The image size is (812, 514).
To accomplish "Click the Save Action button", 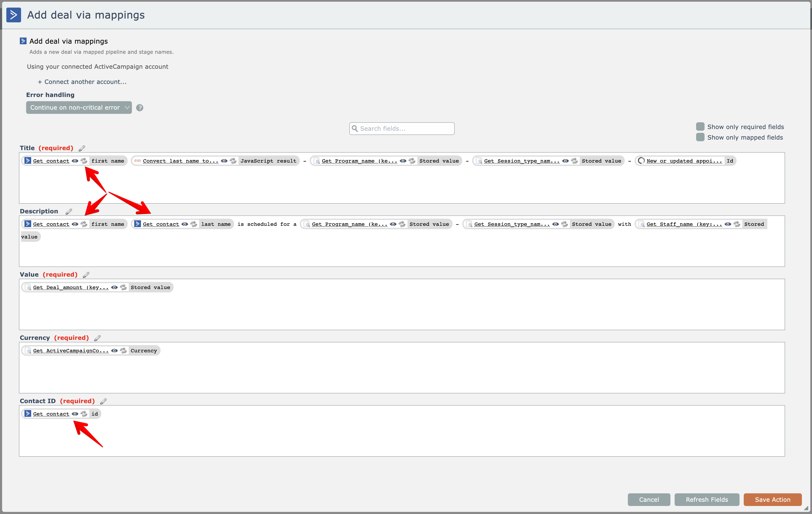I will click(x=772, y=499).
